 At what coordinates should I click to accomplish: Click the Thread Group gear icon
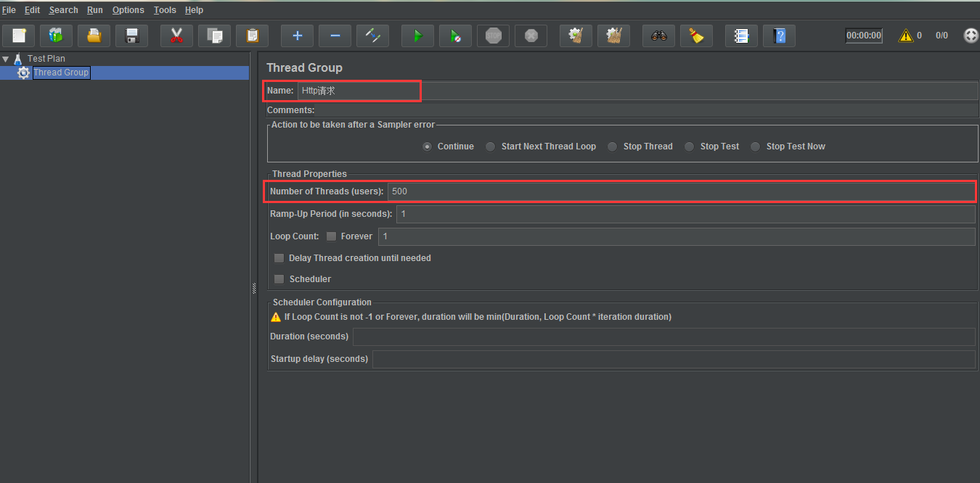(24, 73)
